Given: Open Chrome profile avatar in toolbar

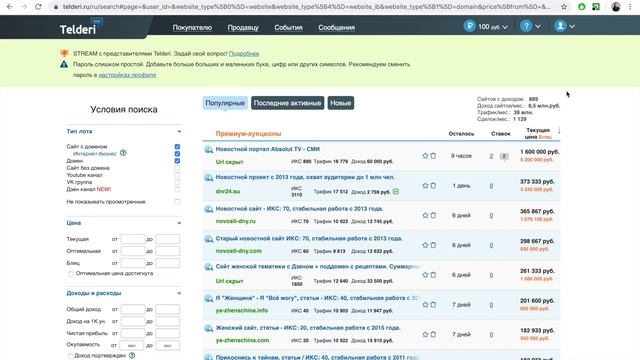Looking at the screenshot, I should click(616, 7).
